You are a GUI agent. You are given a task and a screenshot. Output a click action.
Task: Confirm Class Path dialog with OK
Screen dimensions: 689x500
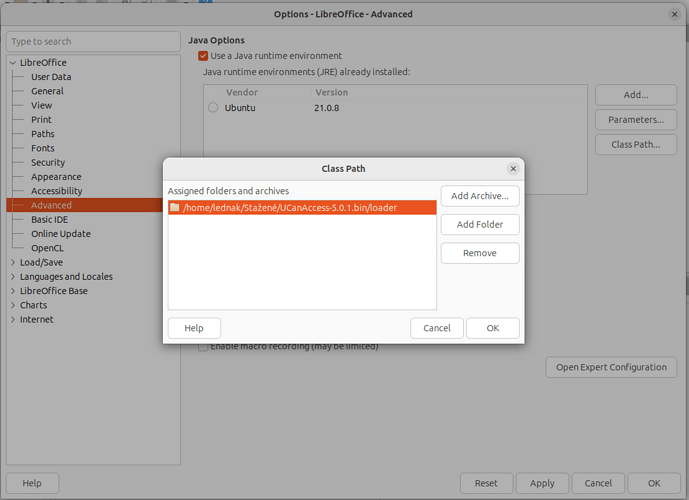click(492, 328)
